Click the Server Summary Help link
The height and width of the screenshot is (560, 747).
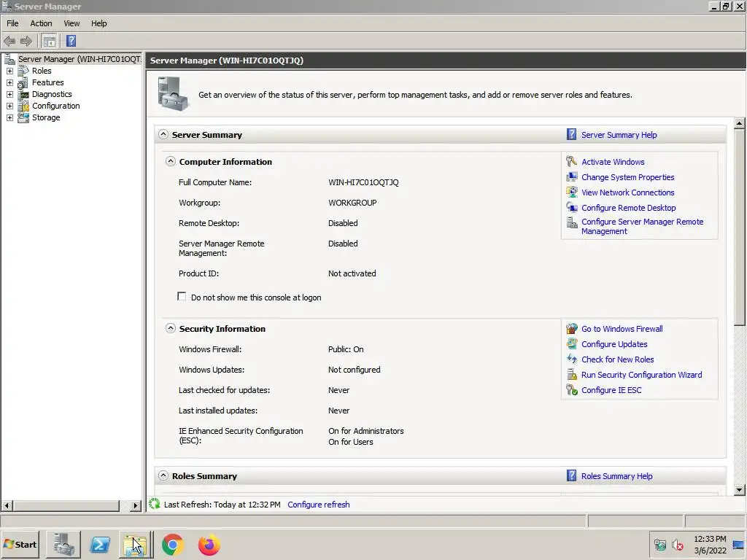(x=619, y=135)
